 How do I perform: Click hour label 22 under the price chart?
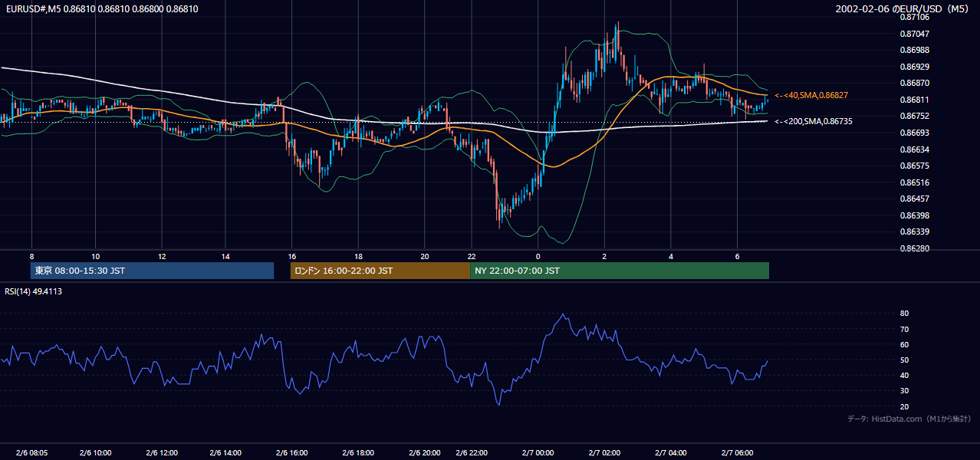[x=472, y=256]
